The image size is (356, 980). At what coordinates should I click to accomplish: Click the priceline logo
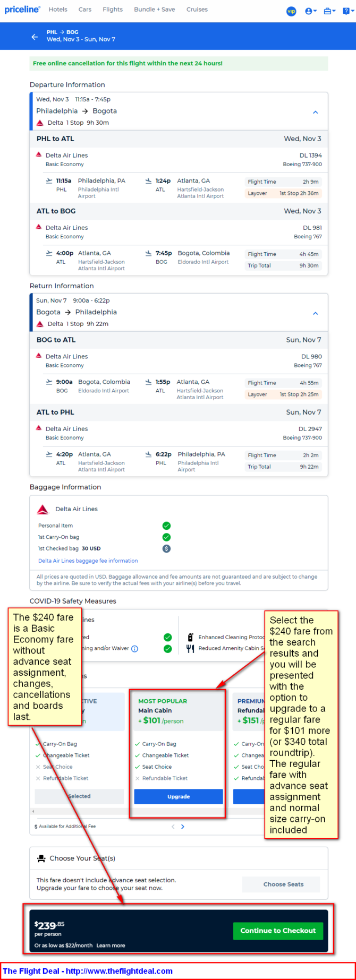22,10
